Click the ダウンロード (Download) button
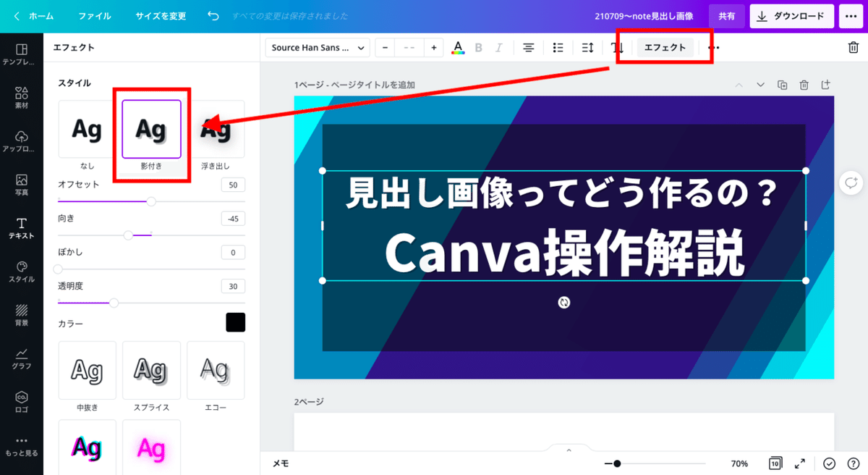Image resolution: width=868 pixels, height=475 pixels. coord(791,16)
